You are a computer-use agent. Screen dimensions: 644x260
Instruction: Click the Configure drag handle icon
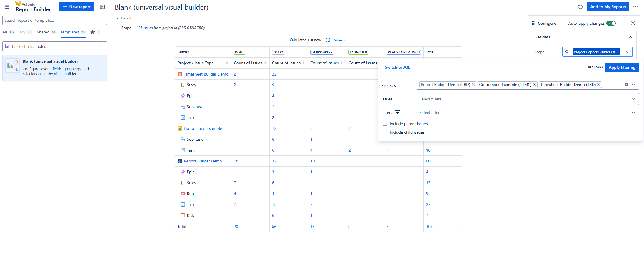point(533,23)
